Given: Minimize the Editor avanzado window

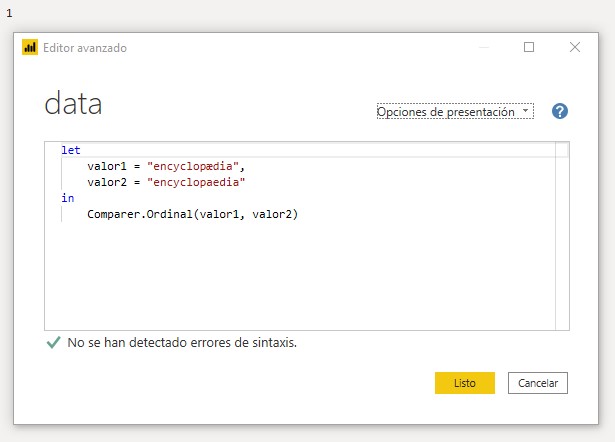Looking at the screenshot, I should click(x=484, y=47).
